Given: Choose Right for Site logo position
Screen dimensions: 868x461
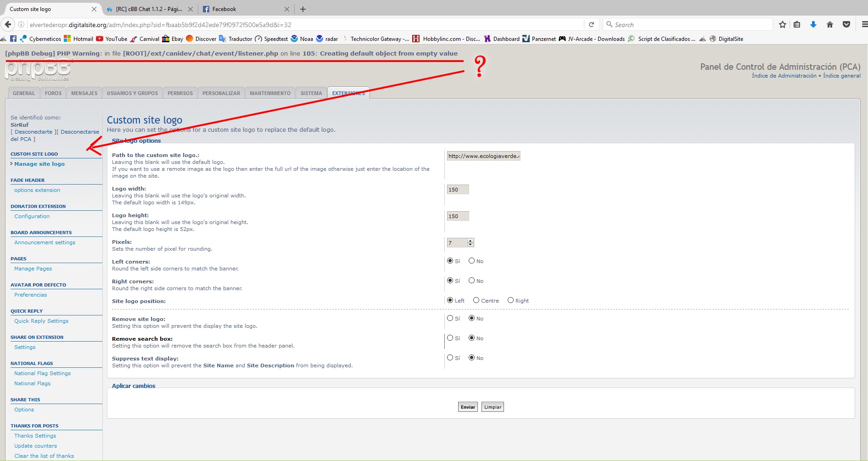Looking at the screenshot, I should [x=510, y=300].
